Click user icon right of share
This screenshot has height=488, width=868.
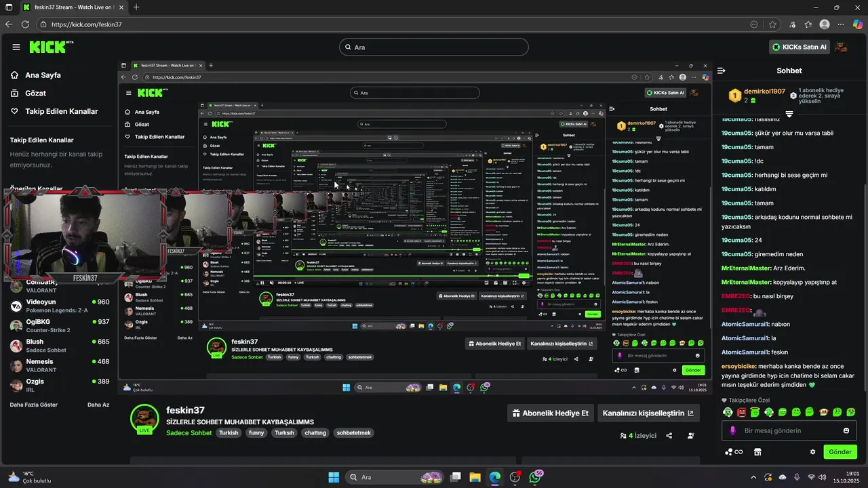[691, 436]
